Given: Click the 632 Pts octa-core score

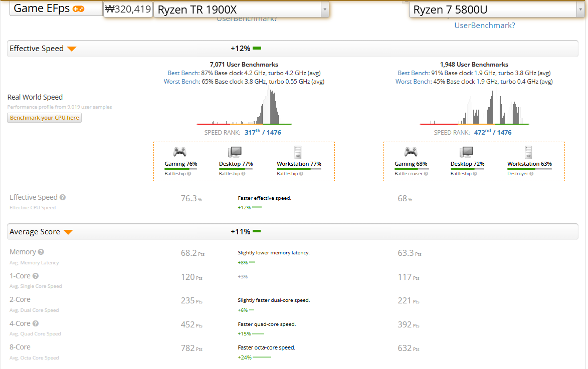Looking at the screenshot, I should click(x=409, y=348).
